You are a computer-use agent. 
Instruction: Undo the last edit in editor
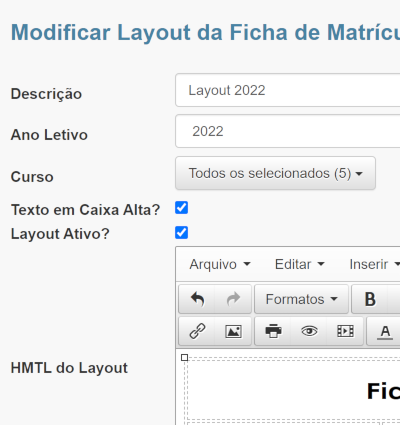click(x=197, y=299)
